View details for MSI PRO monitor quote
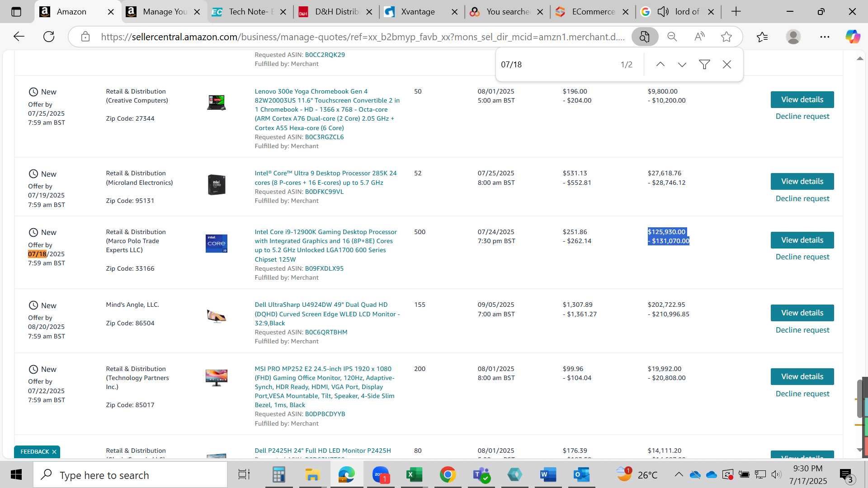The width and height of the screenshot is (868, 488). [802, 376]
